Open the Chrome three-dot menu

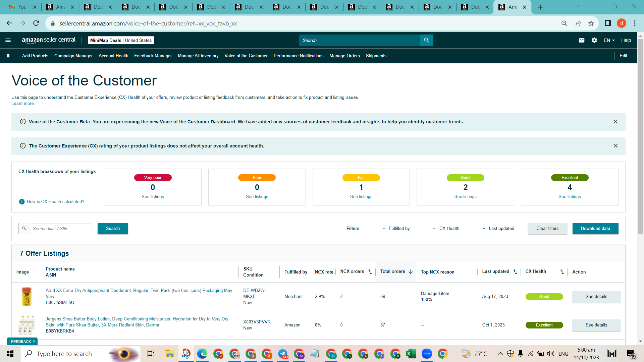click(635, 23)
